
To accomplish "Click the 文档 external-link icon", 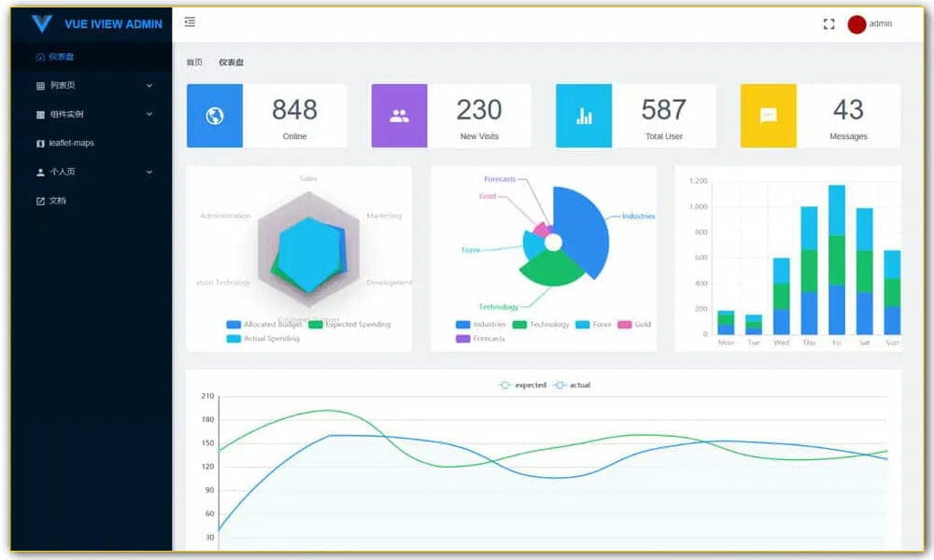I will (x=41, y=200).
